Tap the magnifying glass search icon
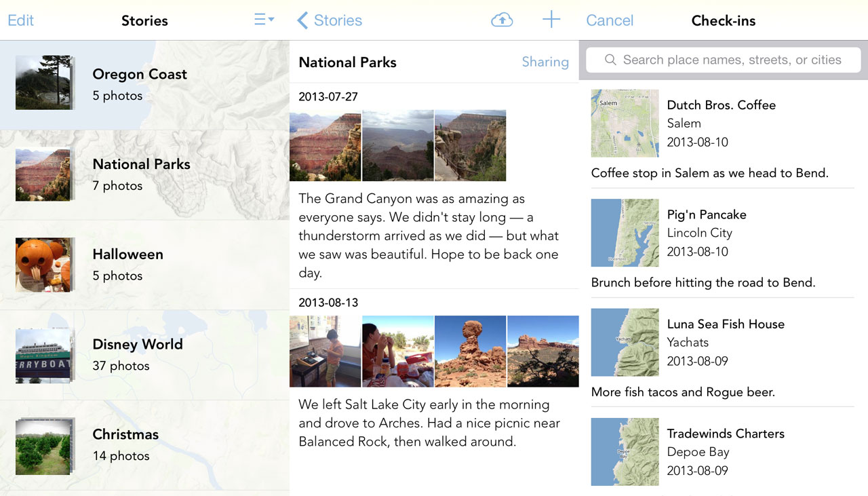The image size is (868, 496). pyautogui.click(x=610, y=60)
